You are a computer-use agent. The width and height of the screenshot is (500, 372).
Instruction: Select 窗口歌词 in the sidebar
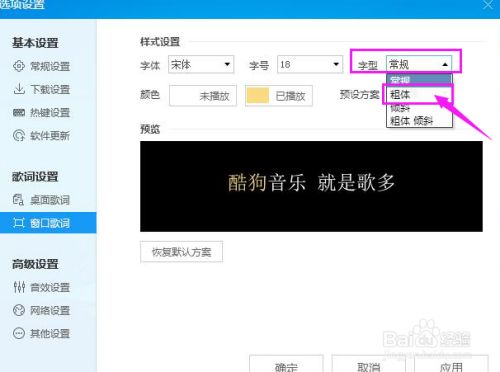tap(48, 223)
